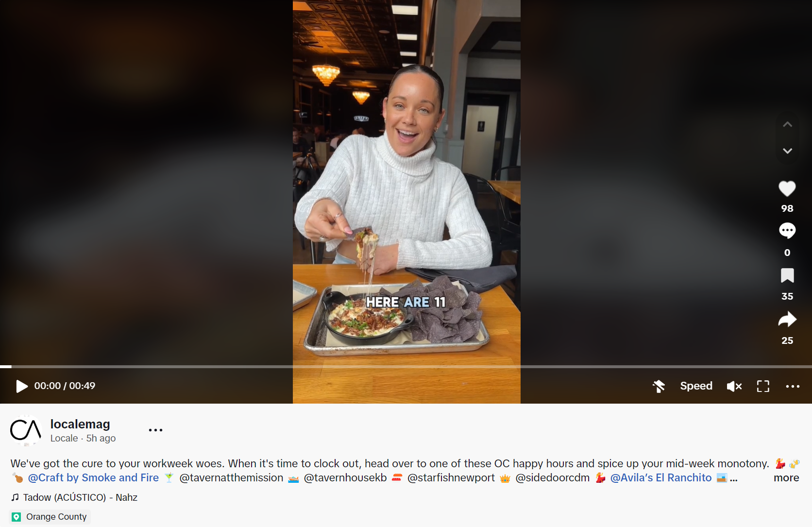Unmute the video sound

click(734, 386)
